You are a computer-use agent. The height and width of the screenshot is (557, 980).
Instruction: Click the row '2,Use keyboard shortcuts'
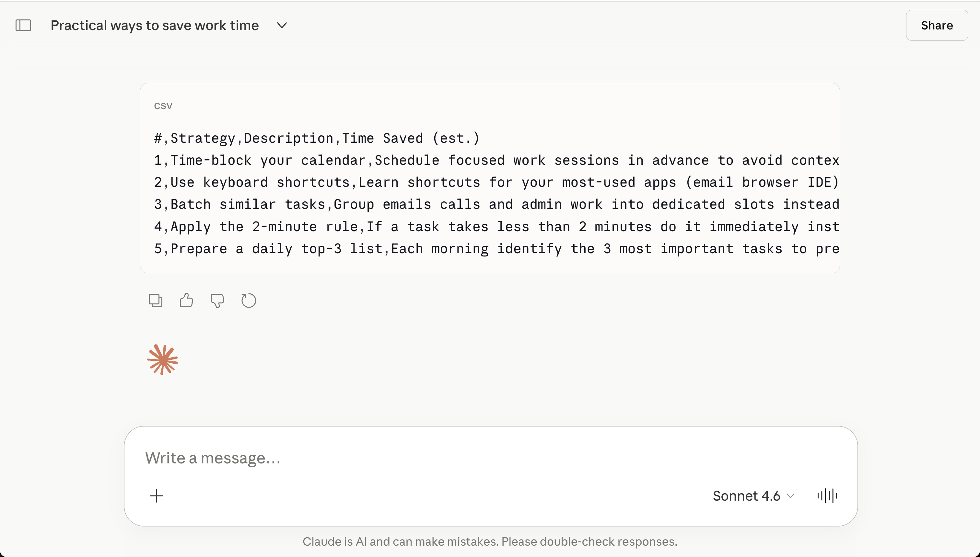(496, 182)
